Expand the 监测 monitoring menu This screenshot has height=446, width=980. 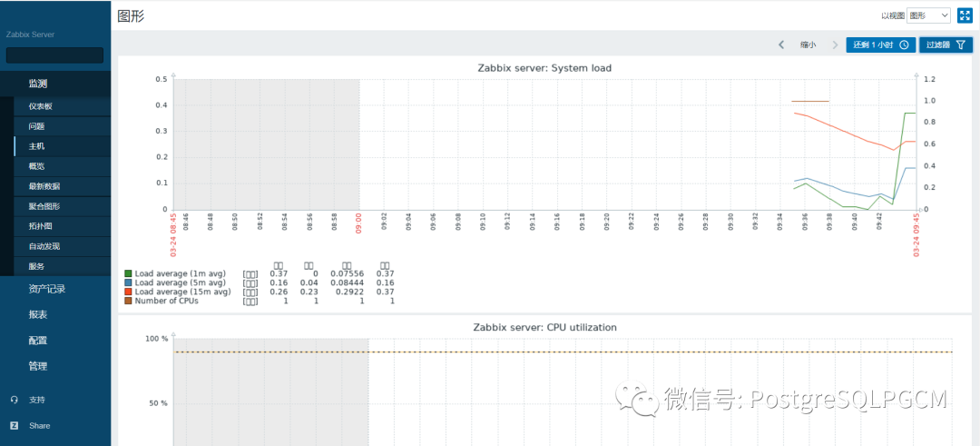55,84
